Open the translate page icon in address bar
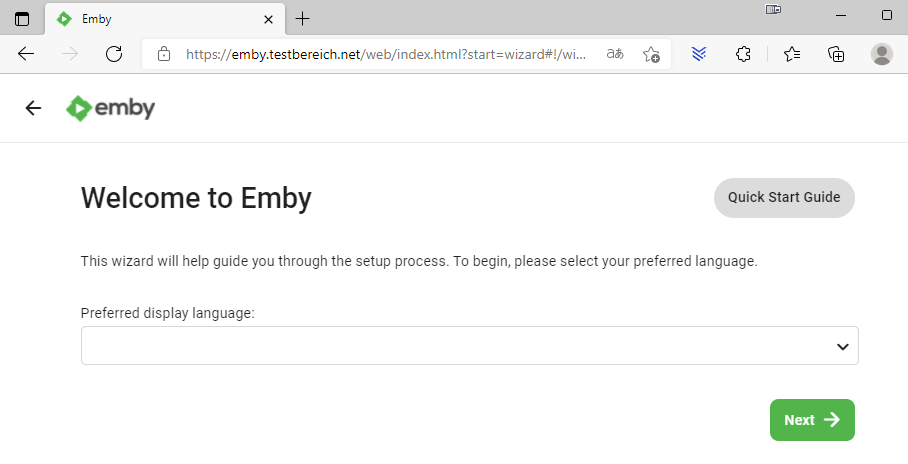This screenshot has height=464, width=908. point(615,54)
